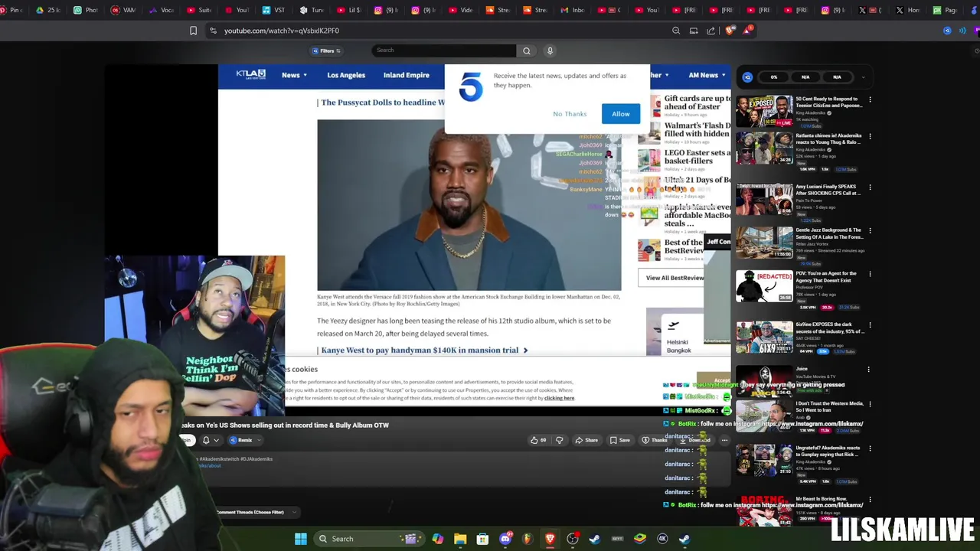980x551 pixels.
Task: Click the YouTube search input field
Action: 444,51
